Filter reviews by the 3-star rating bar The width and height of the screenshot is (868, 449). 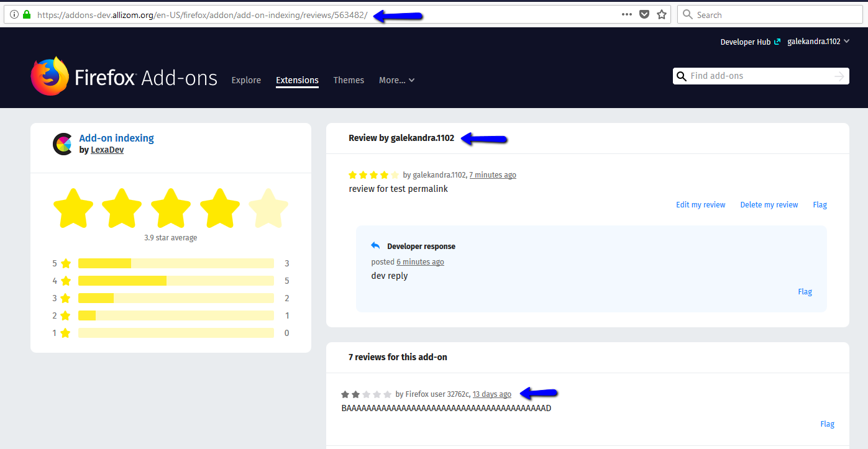click(x=176, y=298)
